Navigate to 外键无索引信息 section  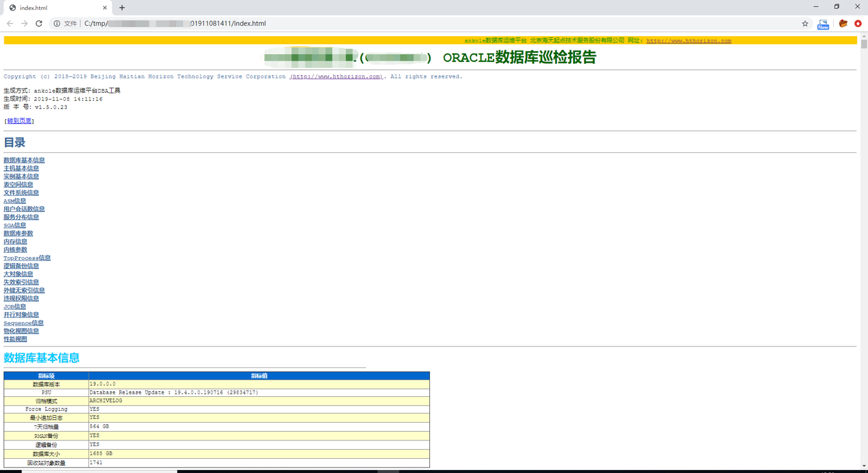pos(24,291)
